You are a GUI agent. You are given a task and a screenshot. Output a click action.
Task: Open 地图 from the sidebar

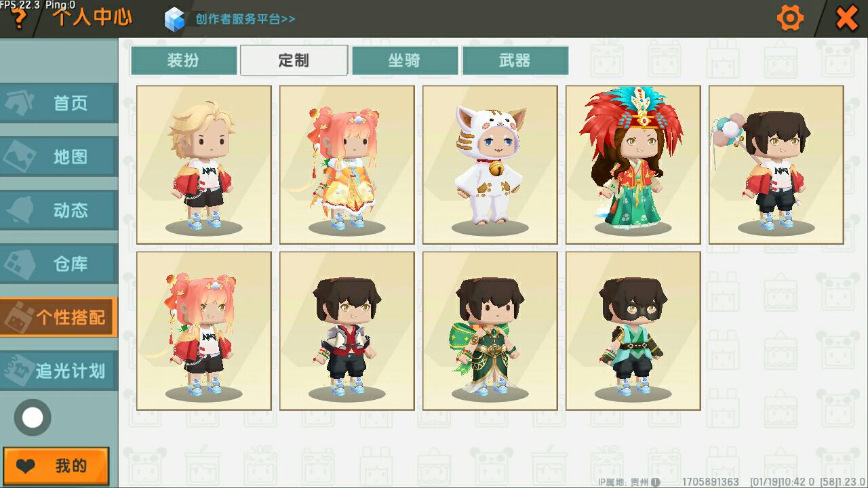pos(58,157)
